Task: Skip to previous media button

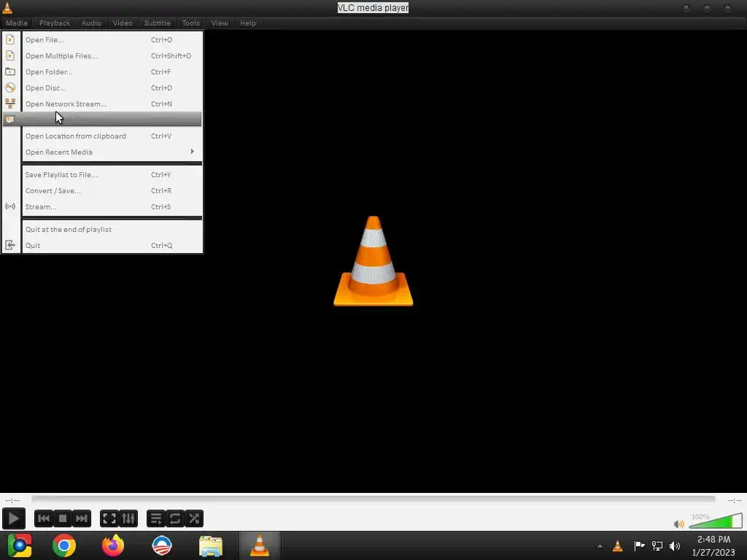Action: (43, 518)
